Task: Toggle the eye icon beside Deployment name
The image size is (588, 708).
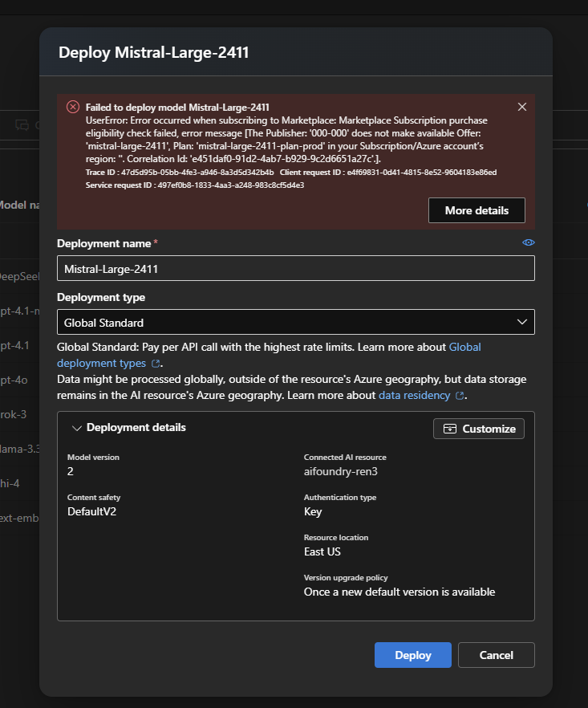Action: coord(529,242)
